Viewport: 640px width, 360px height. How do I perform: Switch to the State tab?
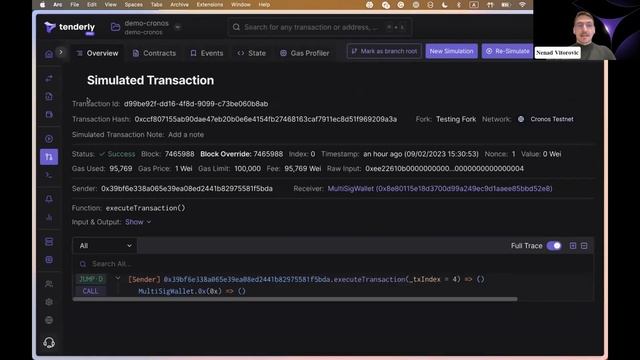[x=252, y=53]
